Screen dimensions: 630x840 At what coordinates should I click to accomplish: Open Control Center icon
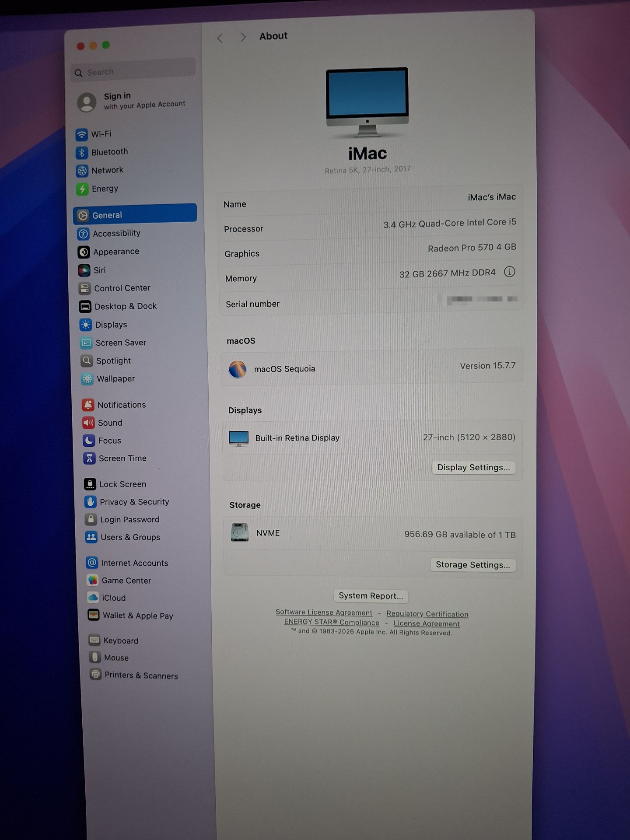[85, 288]
